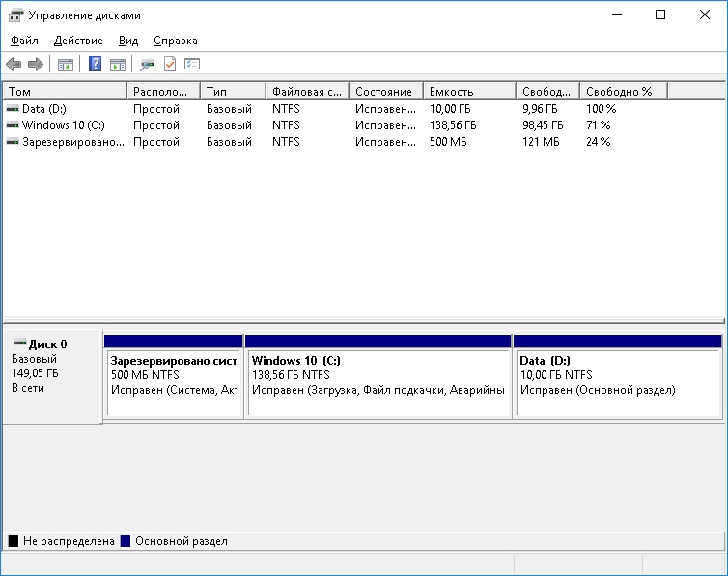Maximize the Disk Management window
The width and height of the screenshot is (728, 576).
point(660,14)
